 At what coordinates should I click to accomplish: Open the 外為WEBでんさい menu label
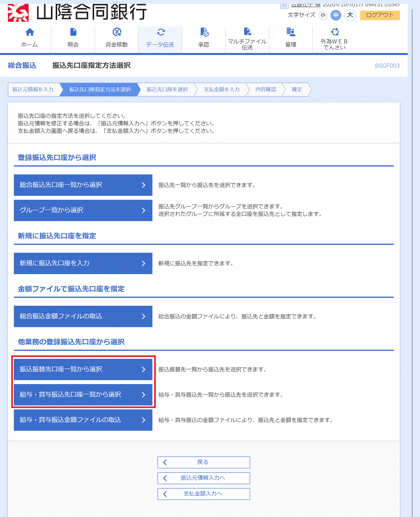pos(334,45)
